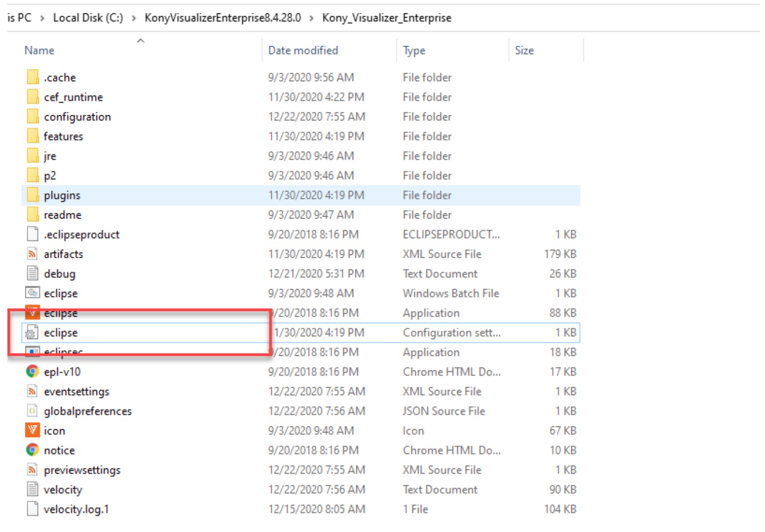Select the globalpreferences JSON file icon
765x532 pixels.
32,410
